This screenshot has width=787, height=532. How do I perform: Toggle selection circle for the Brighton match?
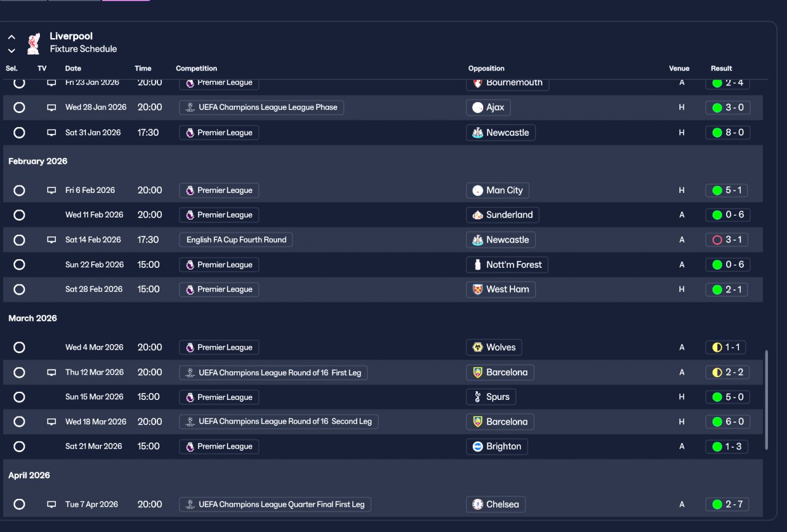click(x=19, y=447)
